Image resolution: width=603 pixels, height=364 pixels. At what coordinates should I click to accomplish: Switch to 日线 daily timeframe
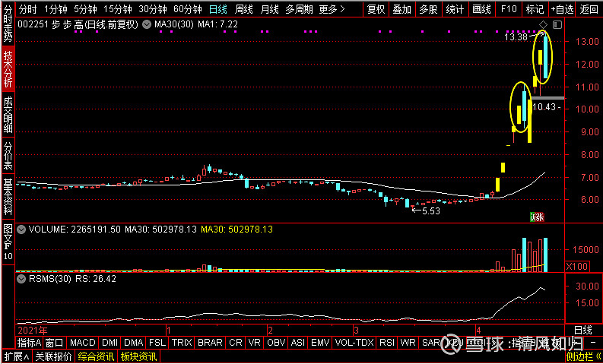pos(217,9)
